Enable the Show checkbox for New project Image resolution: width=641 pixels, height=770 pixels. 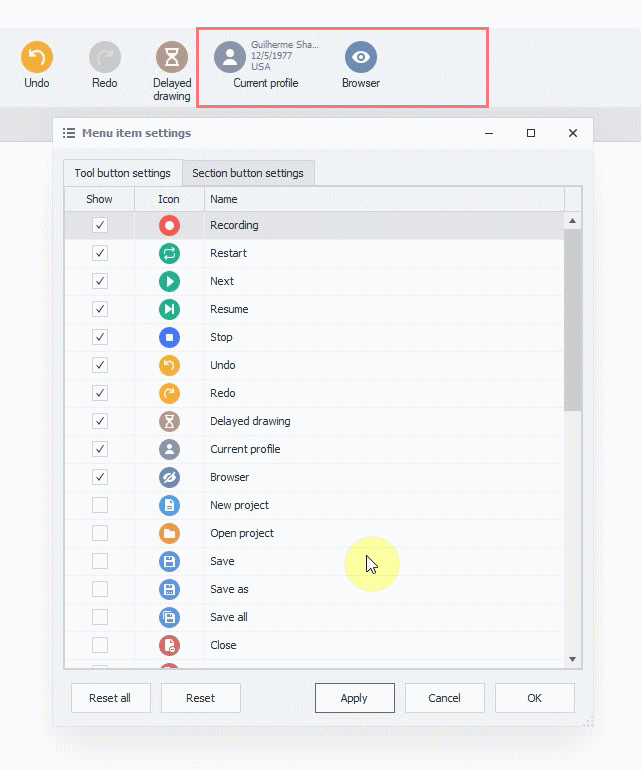point(100,505)
